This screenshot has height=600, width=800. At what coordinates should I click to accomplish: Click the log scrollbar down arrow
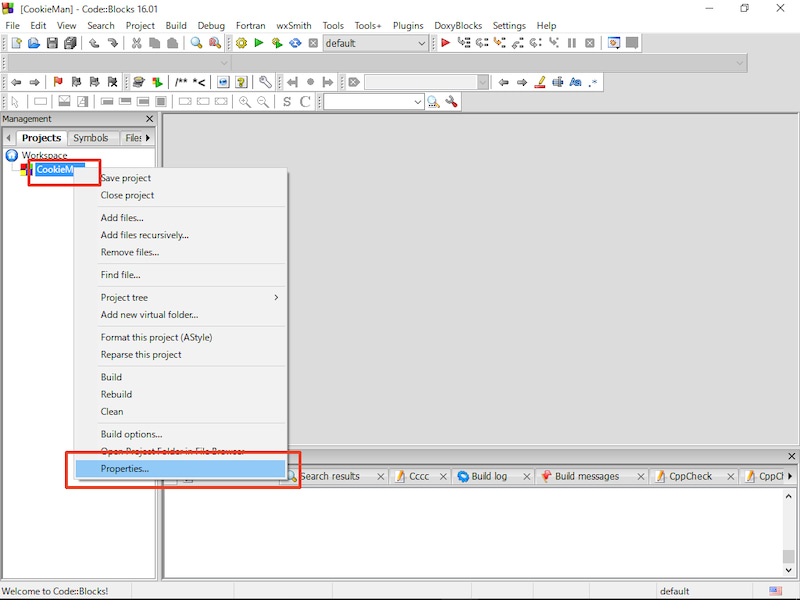tap(788, 570)
